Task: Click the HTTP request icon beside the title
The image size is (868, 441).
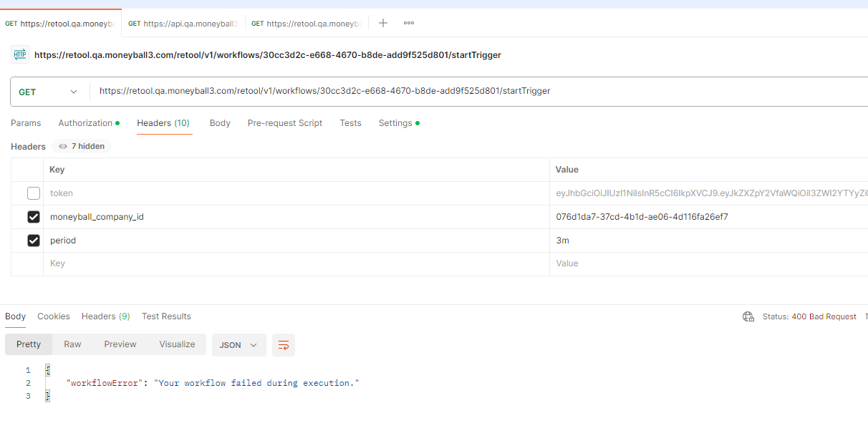Action: pos(19,54)
